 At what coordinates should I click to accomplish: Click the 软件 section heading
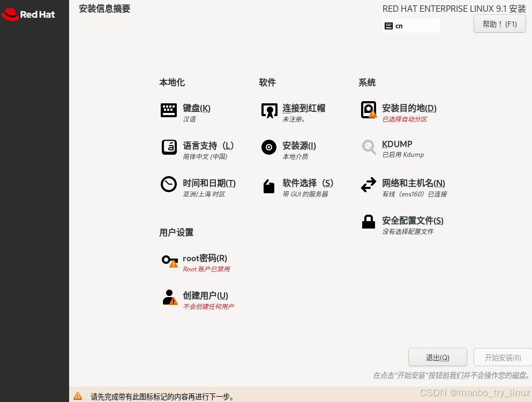[267, 82]
